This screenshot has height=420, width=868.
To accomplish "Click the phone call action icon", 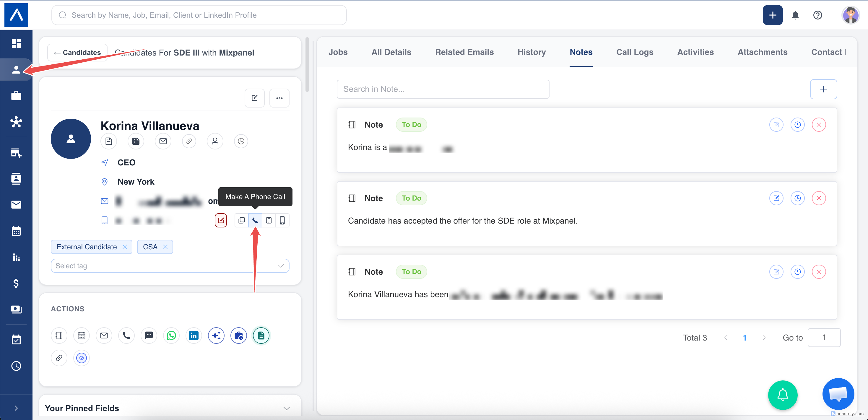I will [x=126, y=336].
